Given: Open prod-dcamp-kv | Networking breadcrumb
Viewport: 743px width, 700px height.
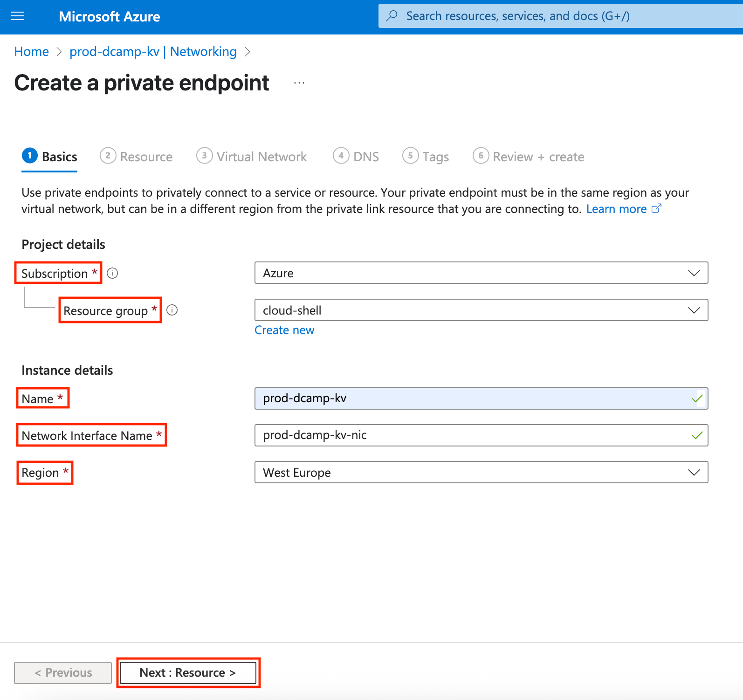Looking at the screenshot, I should (x=153, y=51).
